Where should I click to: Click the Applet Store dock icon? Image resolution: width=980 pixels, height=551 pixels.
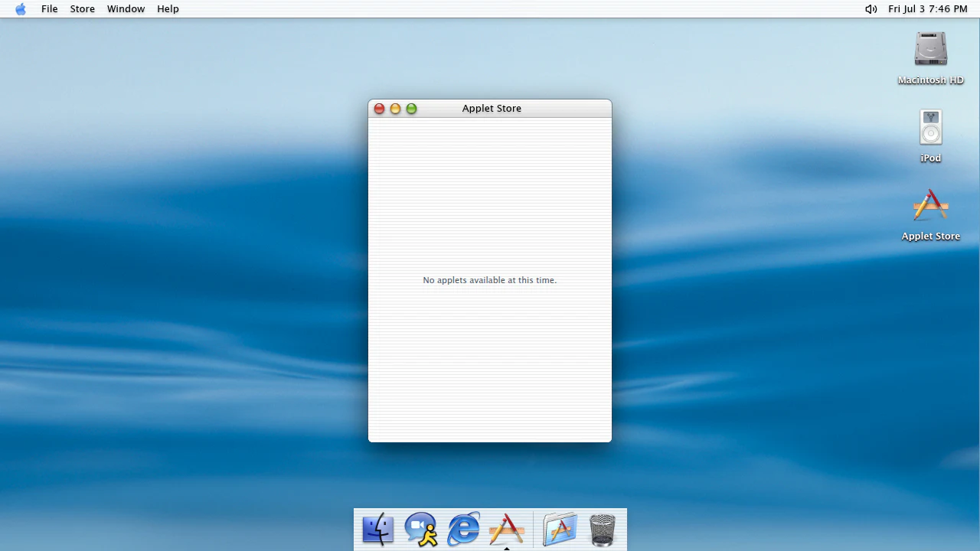pos(507,529)
